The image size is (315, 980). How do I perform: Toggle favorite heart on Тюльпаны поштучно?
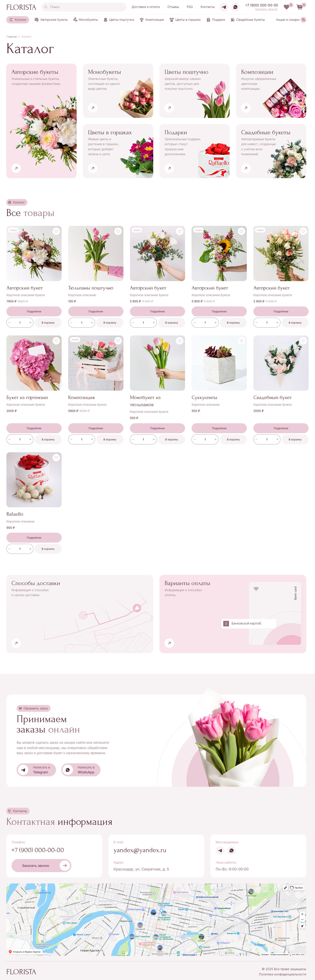(118, 231)
